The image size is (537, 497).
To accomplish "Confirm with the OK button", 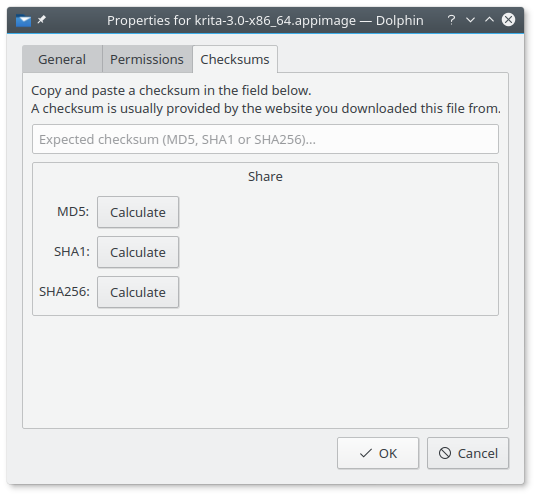I will click(378, 453).
